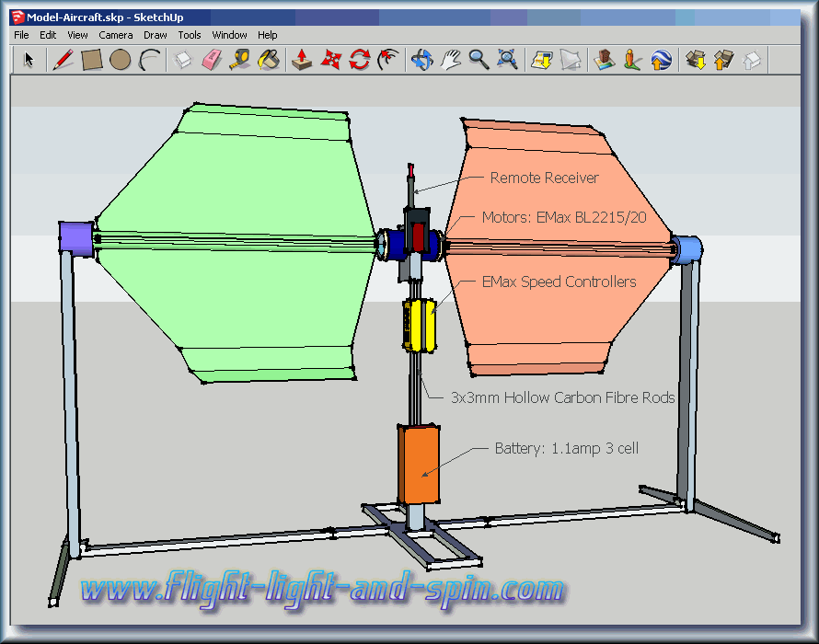Image resolution: width=819 pixels, height=644 pixels.
Task: Click the Share Model upload icon
Action: pyautogui.click(x=724, y=60)
